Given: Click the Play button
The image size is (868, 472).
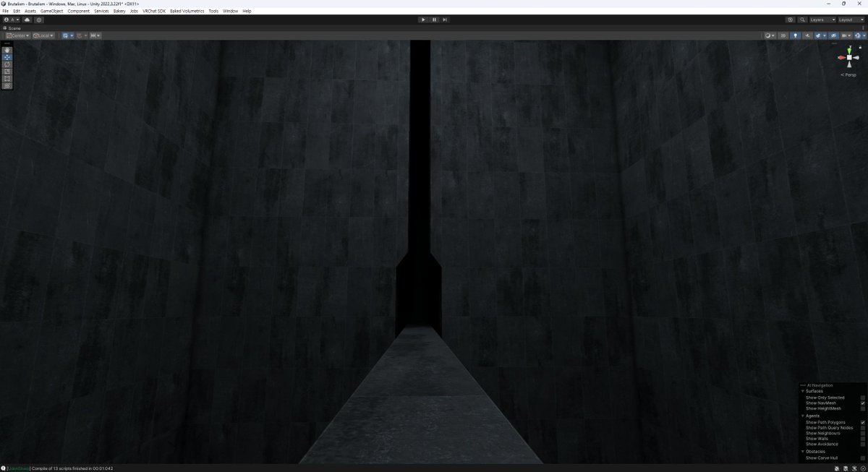Looking at the screenshot, I should click(x=423, y=20).
